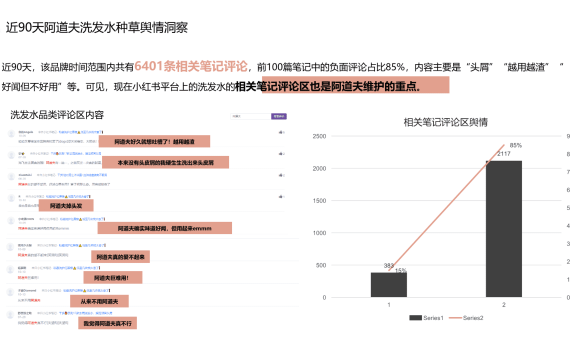Screen dimensions: 570x360
Task: Click first commenter's avatar icon
Action: [11, 134]
